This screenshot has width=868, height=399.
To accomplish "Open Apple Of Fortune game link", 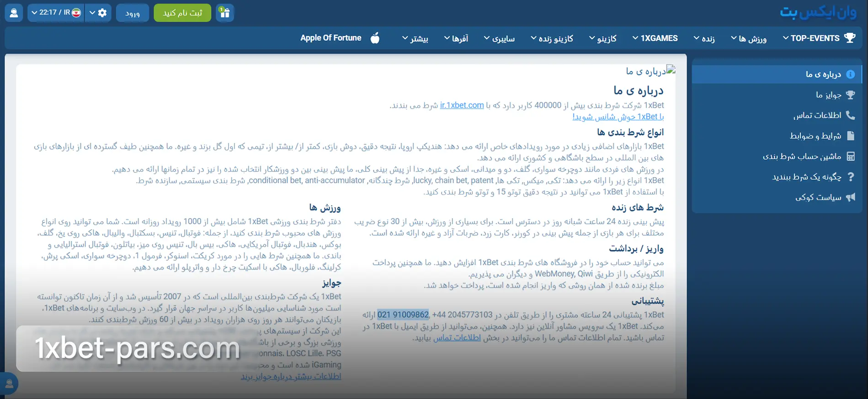I will (x=331, y=38).
